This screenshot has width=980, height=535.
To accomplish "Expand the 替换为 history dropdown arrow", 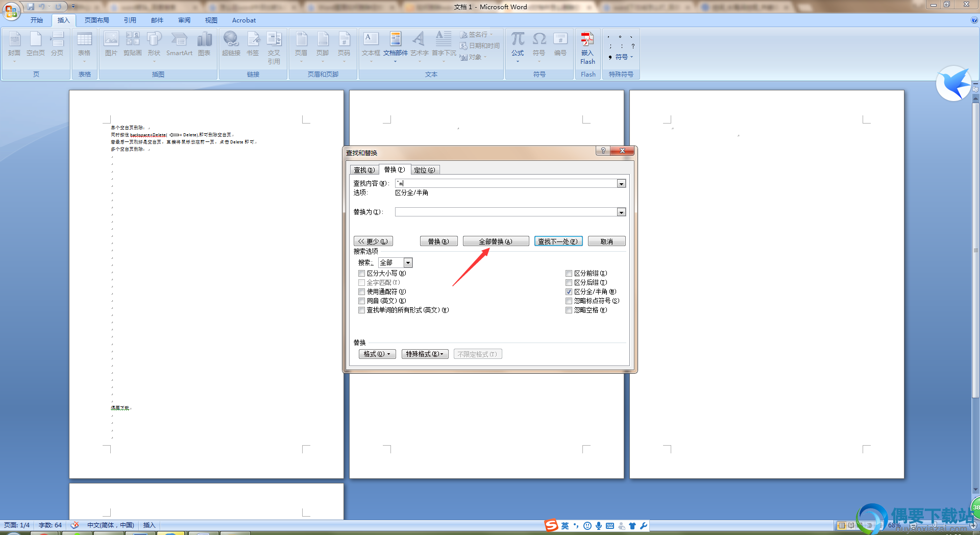I will (621, 212).
